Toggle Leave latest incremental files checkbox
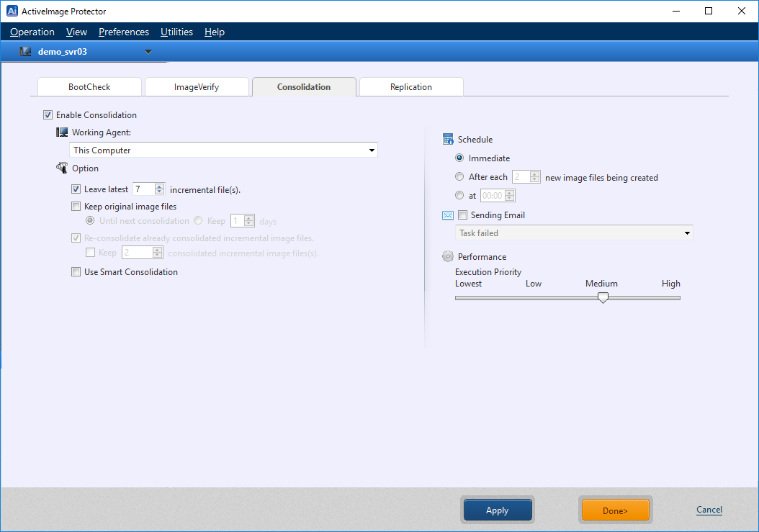Screen dimensions: 759x532 (x=76, y=189)
